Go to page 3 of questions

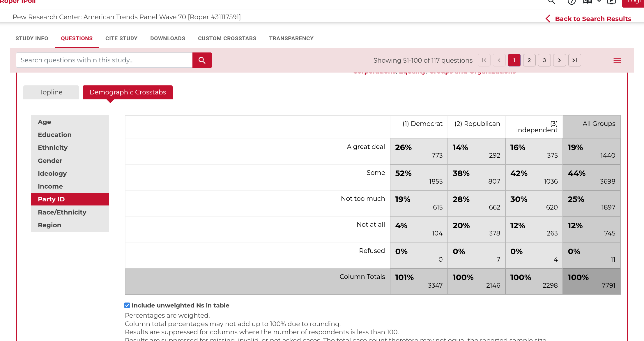coord(544,60)
